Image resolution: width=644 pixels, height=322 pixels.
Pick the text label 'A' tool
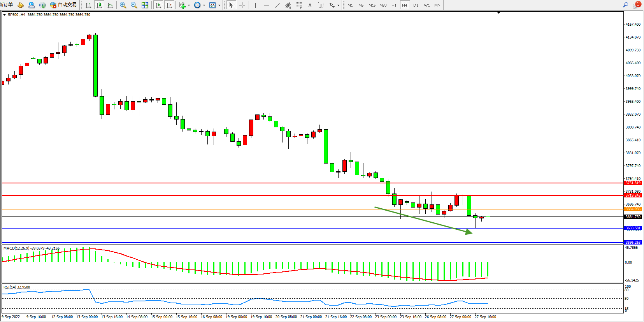tap(310, 5)
